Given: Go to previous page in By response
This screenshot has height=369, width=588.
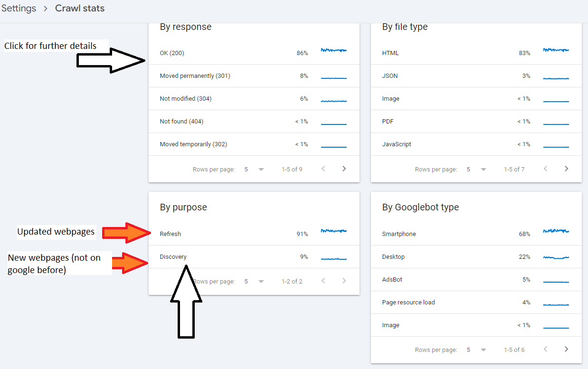Looking at the screenshot, I should [323, 169].
